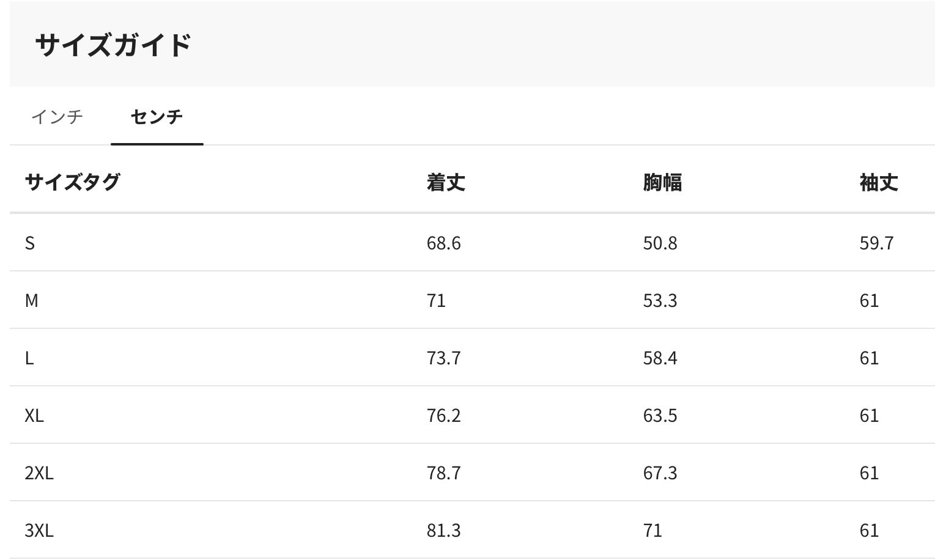Click the 53.3 chest width value
This screenshot has height=560, width=935.
660,301
